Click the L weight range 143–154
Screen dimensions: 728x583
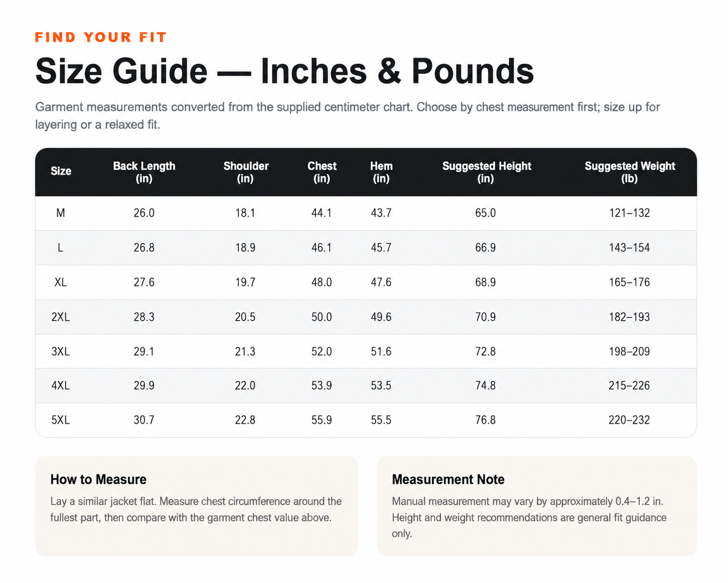tap(629, 248)
